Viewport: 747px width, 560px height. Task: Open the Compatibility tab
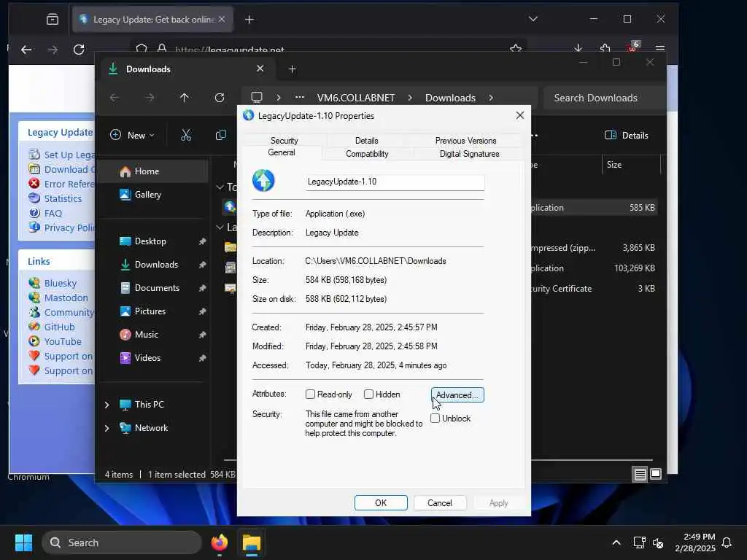coord(367,154)
